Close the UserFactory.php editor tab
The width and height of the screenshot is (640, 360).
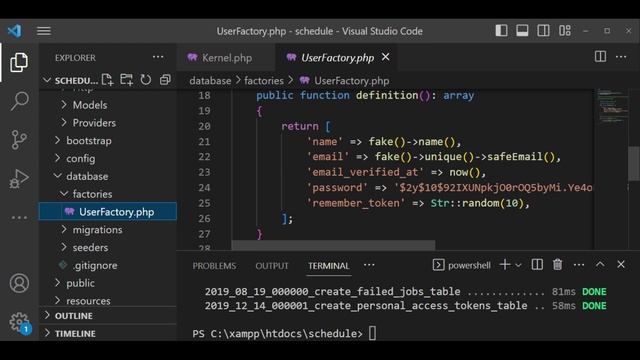click(x=385, y=57)
